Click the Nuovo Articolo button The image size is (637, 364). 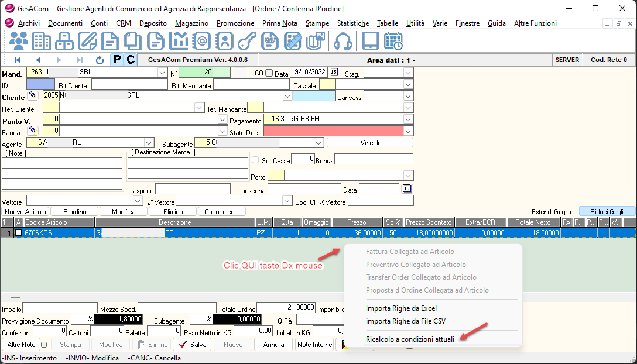pyautogui.click(x=25, y=212)
